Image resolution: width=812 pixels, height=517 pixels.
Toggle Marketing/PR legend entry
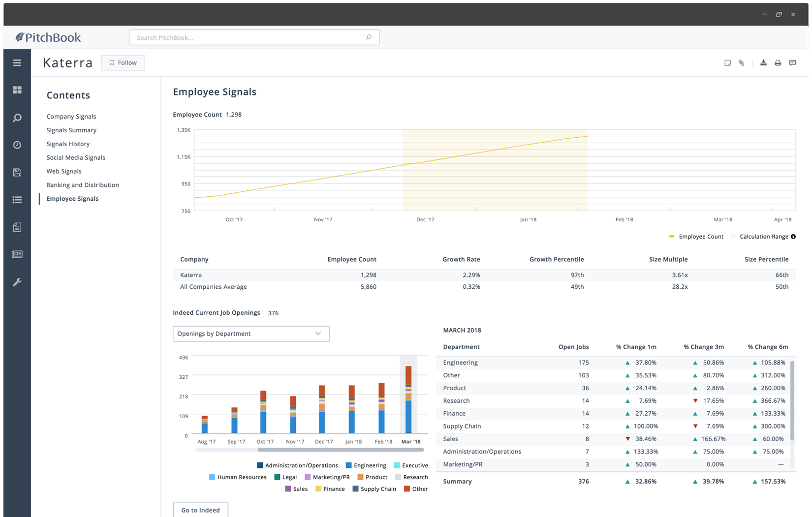coord(327,477)
